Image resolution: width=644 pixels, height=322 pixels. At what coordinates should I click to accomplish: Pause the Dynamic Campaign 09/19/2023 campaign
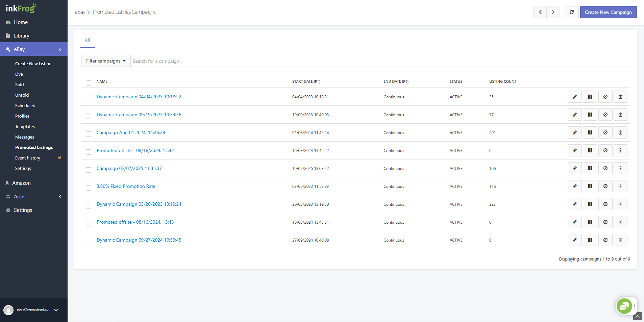tap(590, 115)
